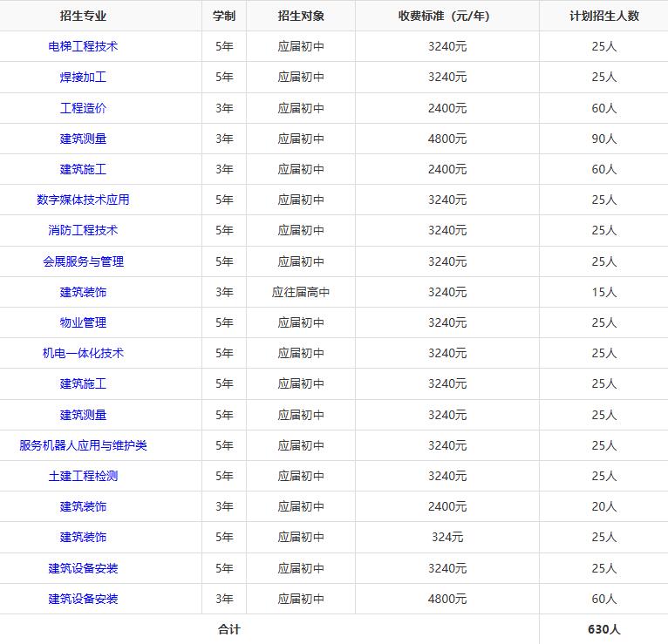
Task: Click the 学制 column header
Action: pos(224,16)
